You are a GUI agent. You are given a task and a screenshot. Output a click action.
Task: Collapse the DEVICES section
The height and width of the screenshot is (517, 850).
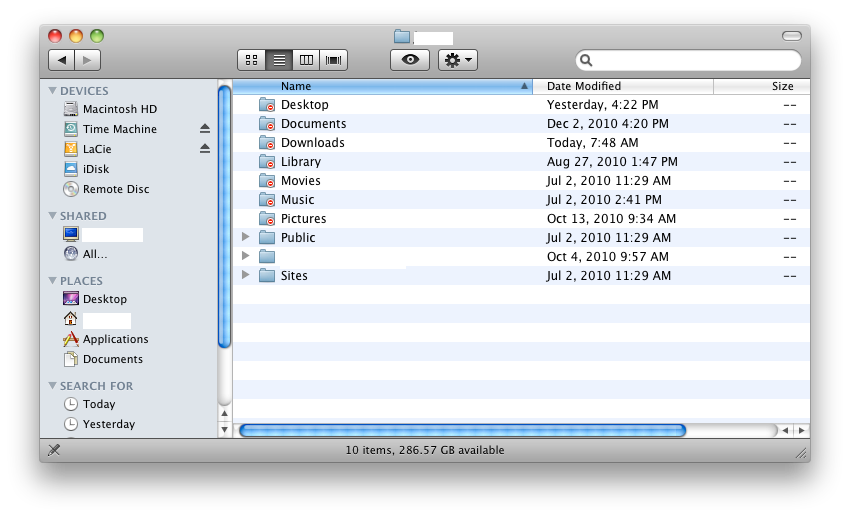click(53, 91)
